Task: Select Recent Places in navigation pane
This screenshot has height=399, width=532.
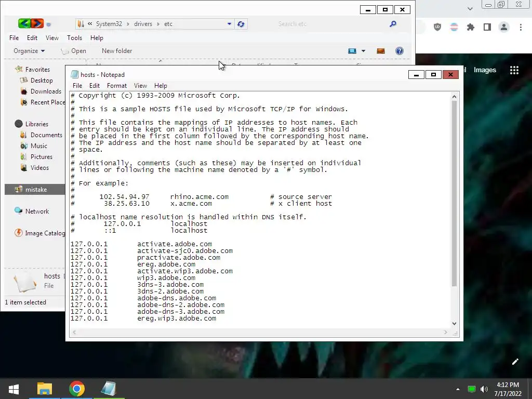Action: 43,102
